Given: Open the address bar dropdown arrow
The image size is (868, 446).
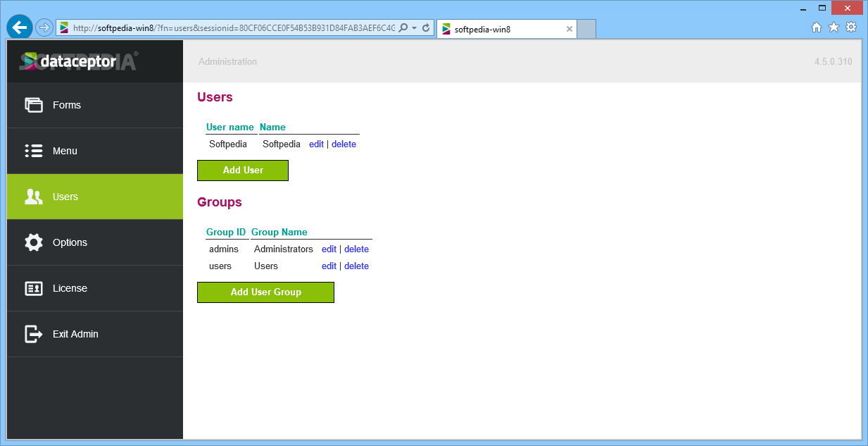Looking at the screenshot, I should [415, 28].
